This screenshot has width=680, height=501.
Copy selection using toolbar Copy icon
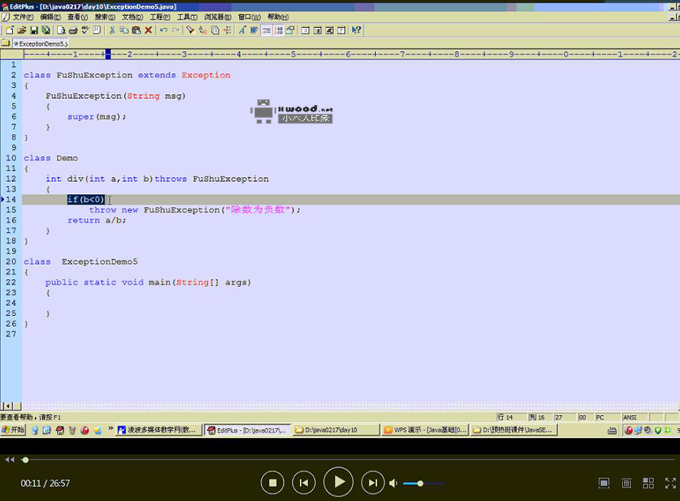coord(124,30)
